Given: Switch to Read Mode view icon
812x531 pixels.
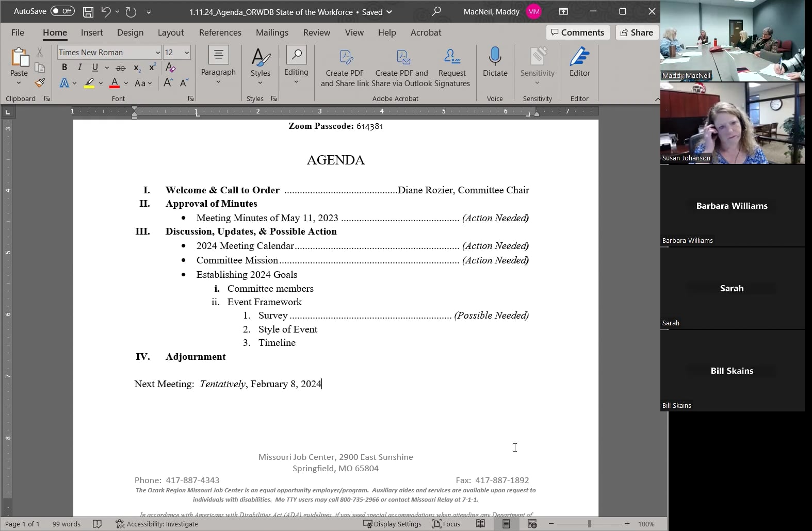Looking at the screenshot, I should (480, 524).
